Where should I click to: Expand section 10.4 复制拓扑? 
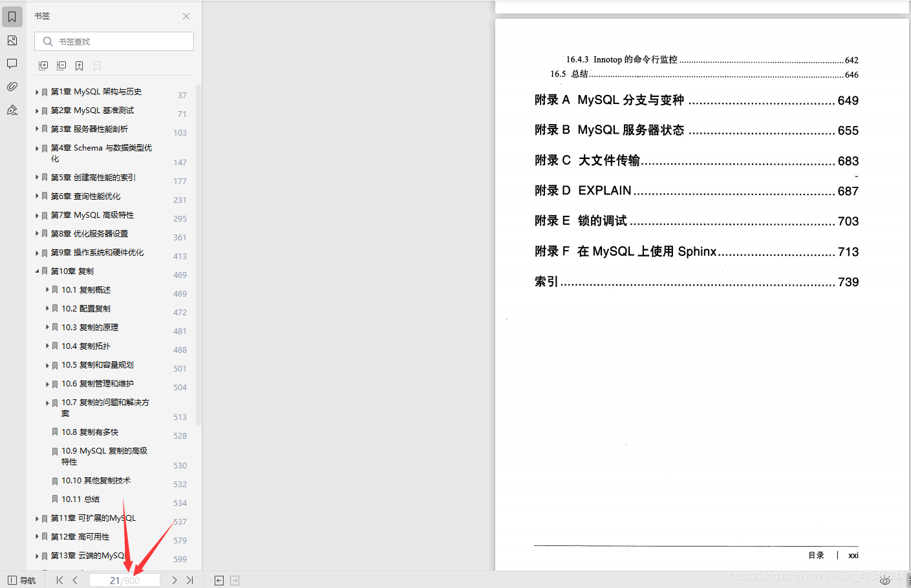tap(47, 346)
